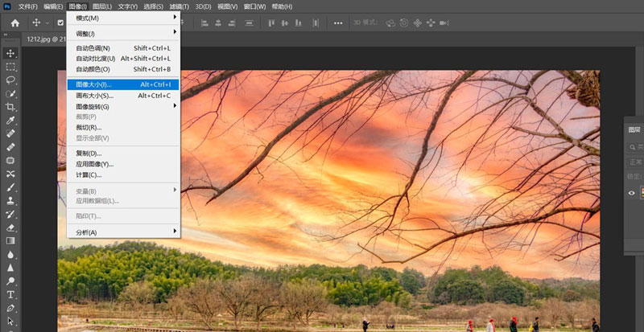Image resolution: width=644 pixels, height=332 pixels.
Task: Select the Brush tool
Action: pos(11,187)
